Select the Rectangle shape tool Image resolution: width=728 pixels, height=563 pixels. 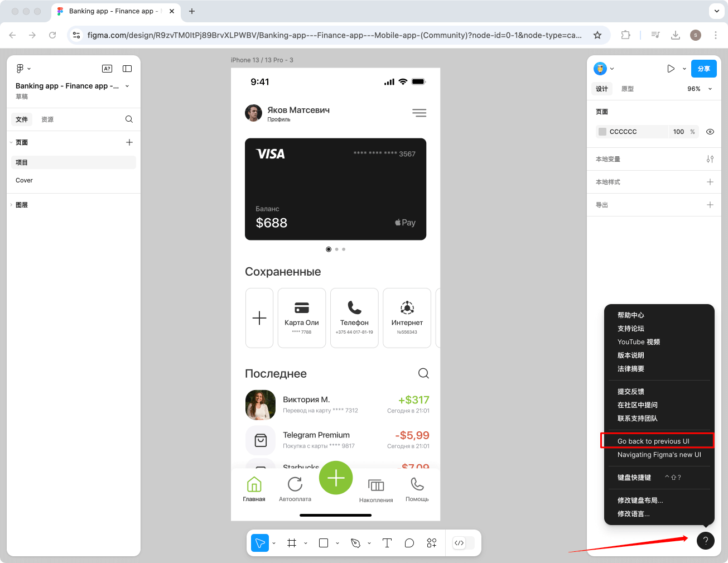coord(324,543)
